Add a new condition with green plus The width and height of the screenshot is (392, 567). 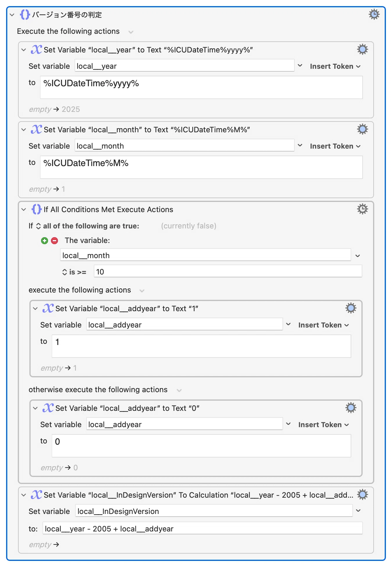coord(45,241)
